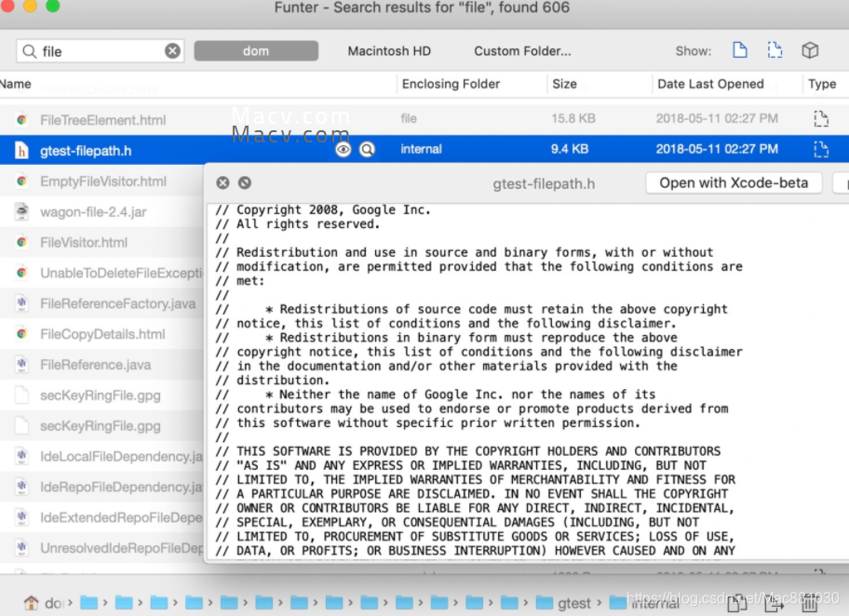Switch search location to dom

pyautogui.click(x=256, y=51)
